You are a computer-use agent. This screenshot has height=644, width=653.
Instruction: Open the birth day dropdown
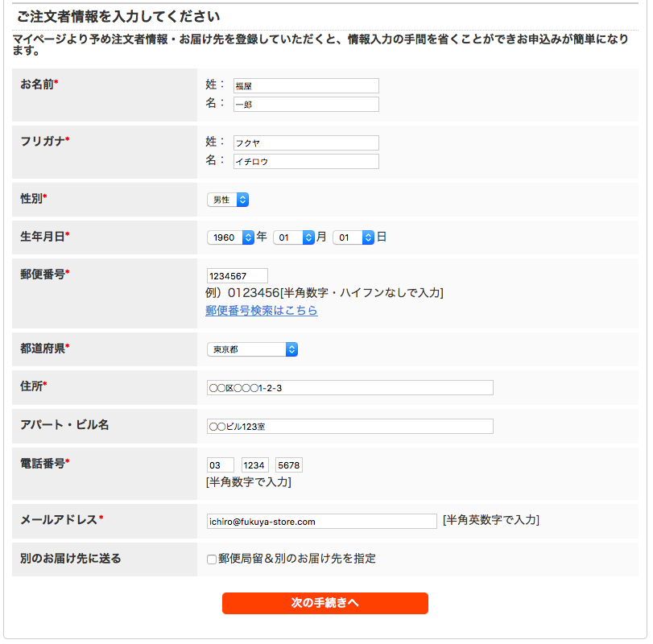pos(353,237)
